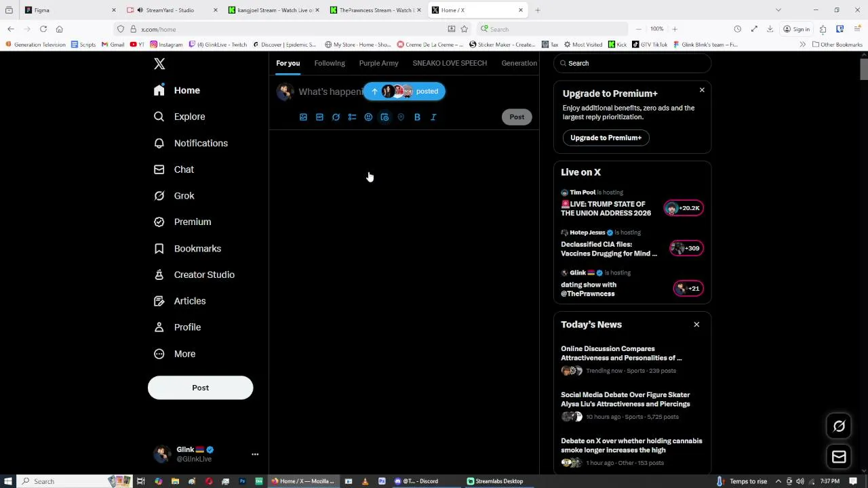Open Hotep Jesus Declassified CIA files live
The height and width of the screenshot is (488, 868).
pyautogui.click(x=609, y=249)
